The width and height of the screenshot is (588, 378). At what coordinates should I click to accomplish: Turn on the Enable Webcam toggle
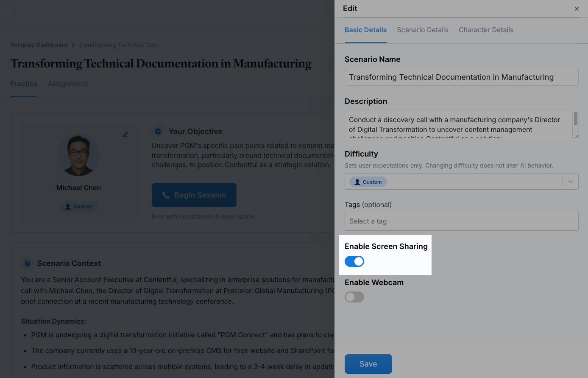354,297
